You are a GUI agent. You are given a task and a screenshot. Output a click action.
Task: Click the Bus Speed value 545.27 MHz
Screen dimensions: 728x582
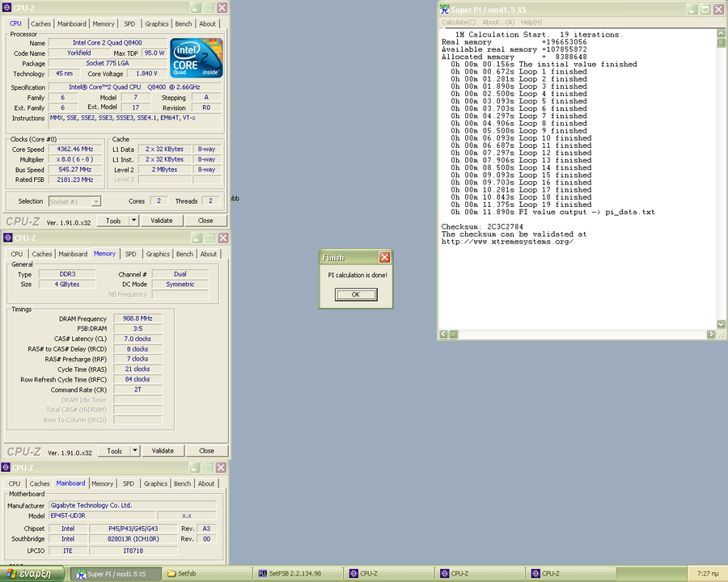pyautogui.click(x=74, y=170)
